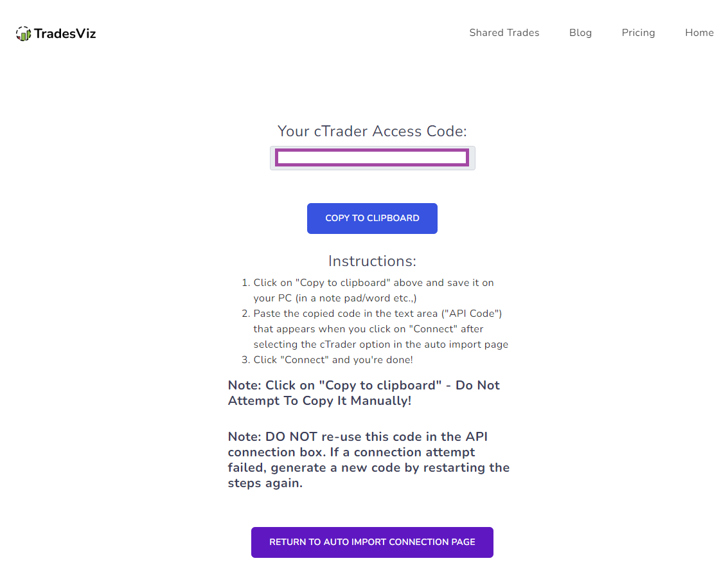The image size is (728, 572).
Task: Click step two about pasting the API Code
Action: (375, 328)
